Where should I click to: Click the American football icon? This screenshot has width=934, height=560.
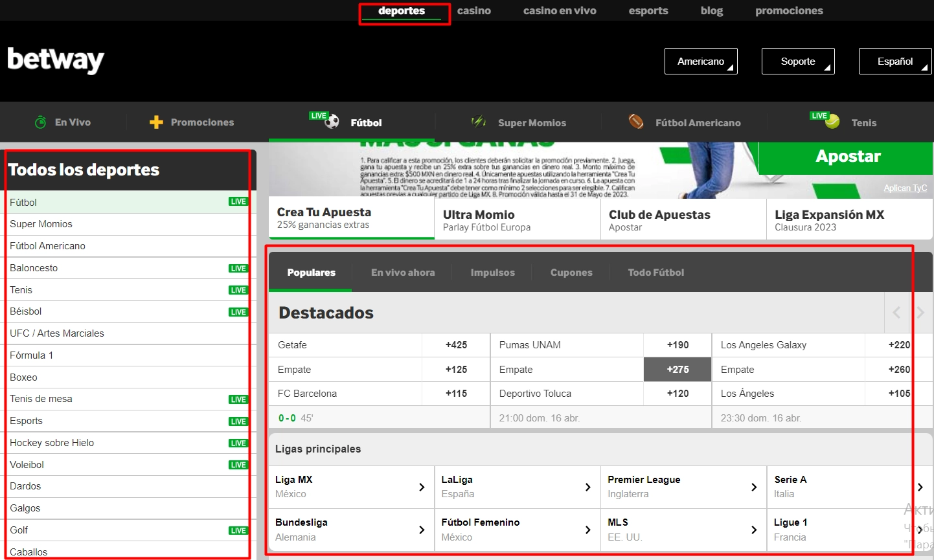[x=636, y=122]
